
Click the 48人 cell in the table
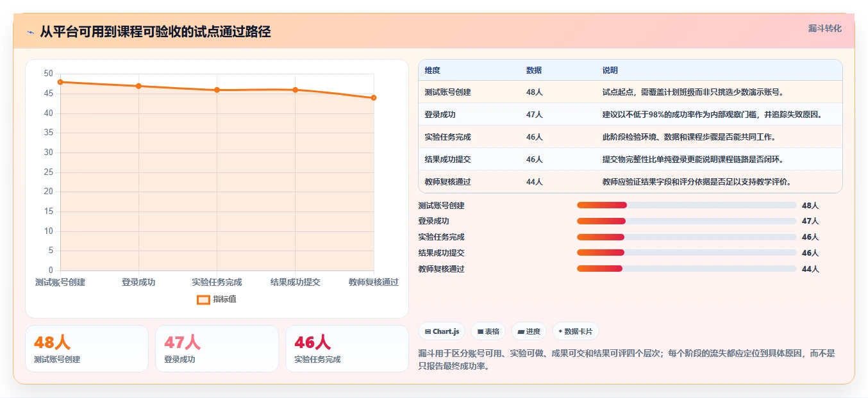click(535, 92)
